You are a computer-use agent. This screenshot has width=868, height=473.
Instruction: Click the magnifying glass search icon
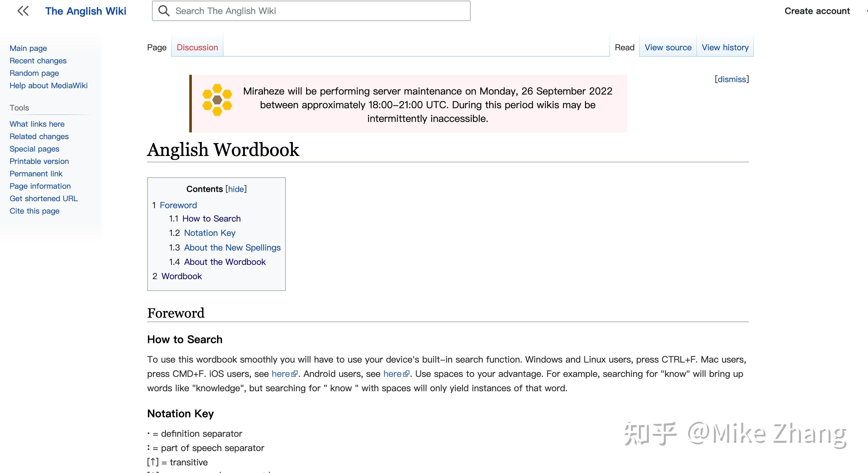click(x=164, y=11)
